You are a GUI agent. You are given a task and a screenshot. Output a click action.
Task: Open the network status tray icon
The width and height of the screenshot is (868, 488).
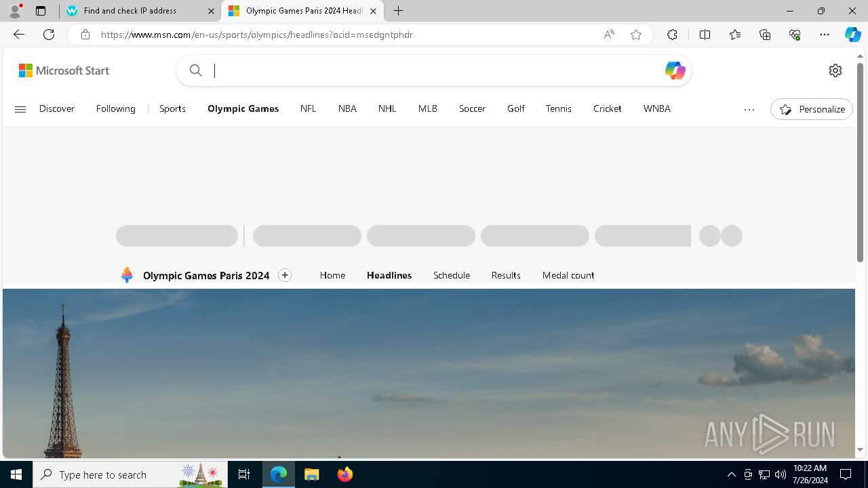coord(764,474)
